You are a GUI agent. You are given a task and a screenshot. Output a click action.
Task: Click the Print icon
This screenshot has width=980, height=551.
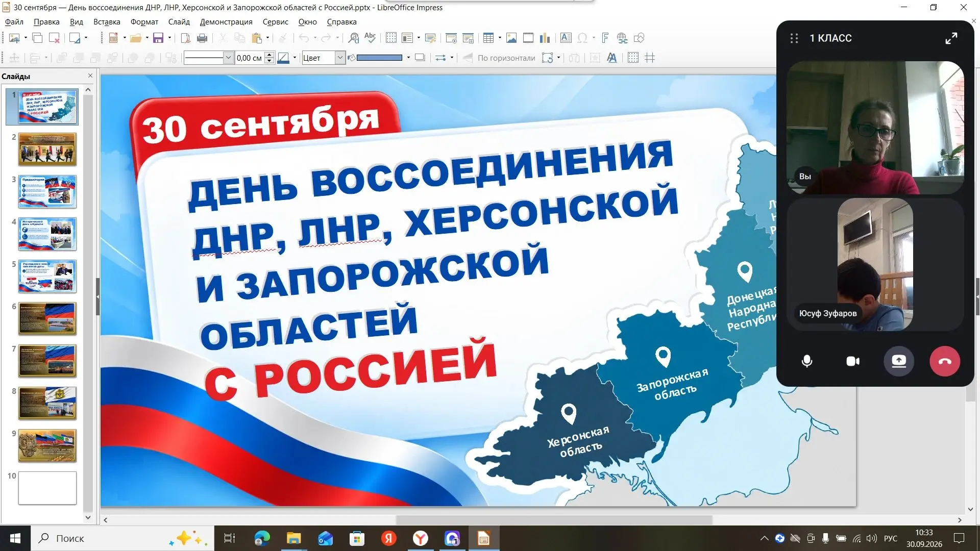tap(202, 38)
